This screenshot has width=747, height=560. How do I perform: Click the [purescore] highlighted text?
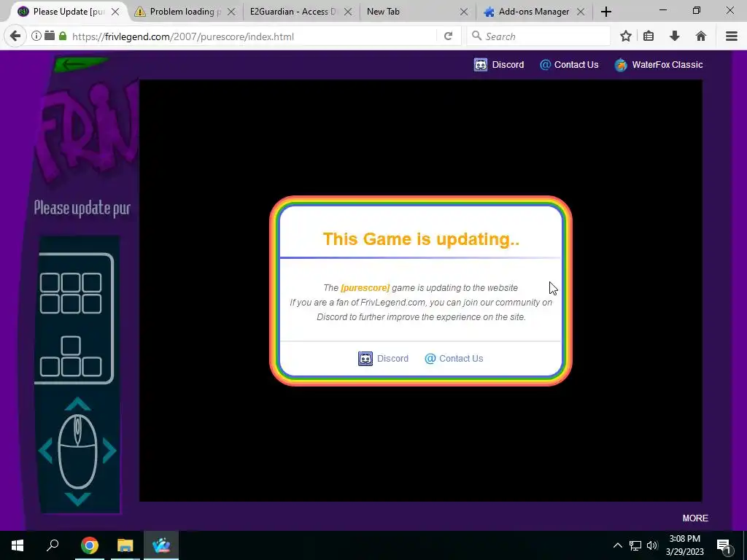point(365,287)
